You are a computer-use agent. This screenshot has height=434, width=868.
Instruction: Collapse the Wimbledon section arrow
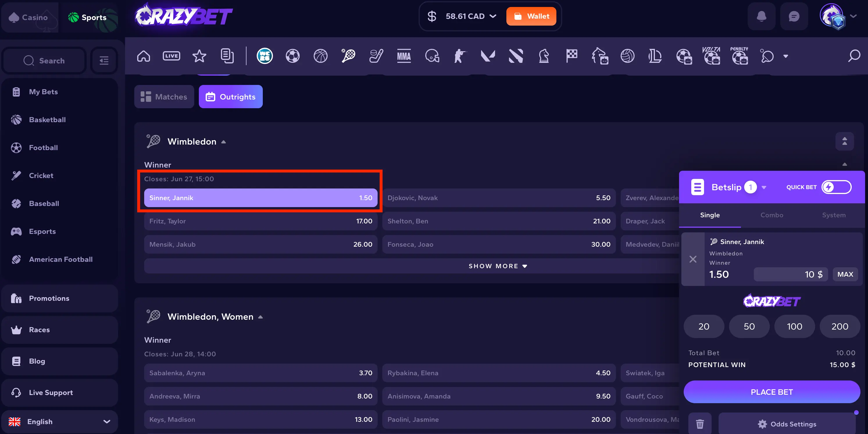(x=224, y=142)
